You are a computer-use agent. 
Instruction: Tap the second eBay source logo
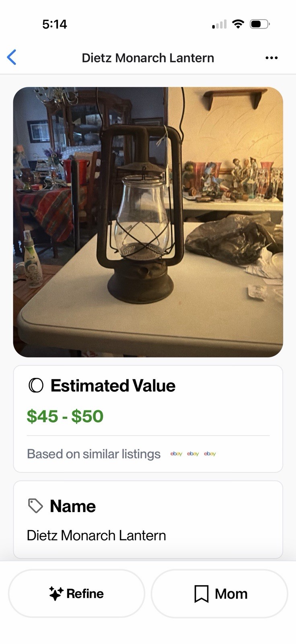[193, 454]
